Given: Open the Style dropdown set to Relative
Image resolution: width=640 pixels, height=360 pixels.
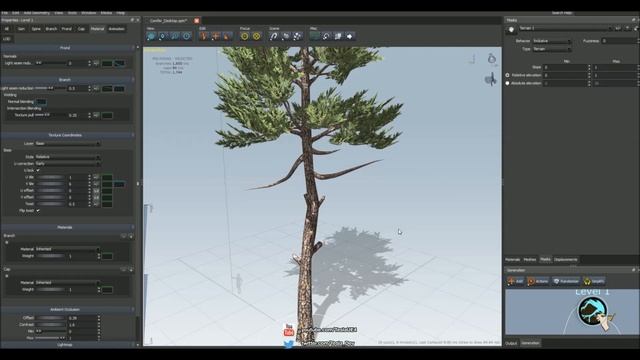Looking at the screenshot, I should coord(67,157).
